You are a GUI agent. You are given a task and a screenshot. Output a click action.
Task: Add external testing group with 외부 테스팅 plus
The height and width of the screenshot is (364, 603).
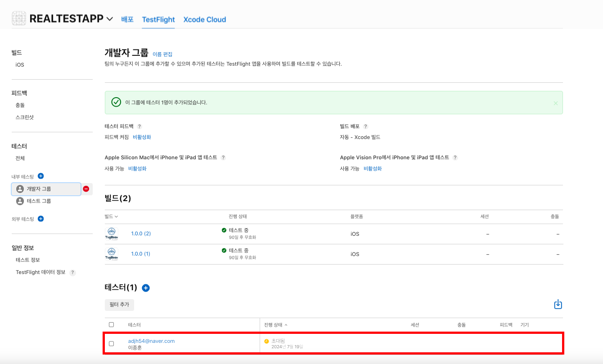pos(40,219)
